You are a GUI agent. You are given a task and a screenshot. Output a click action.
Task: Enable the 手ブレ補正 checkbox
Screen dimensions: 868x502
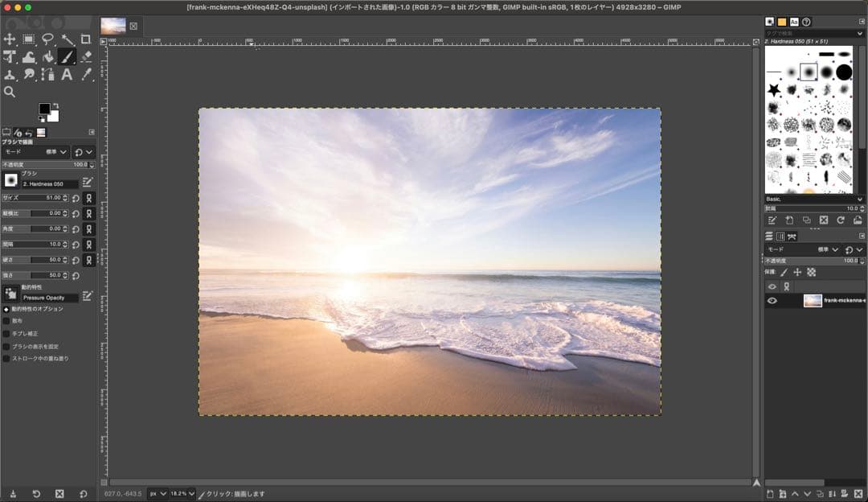click(x=6, y=333)
